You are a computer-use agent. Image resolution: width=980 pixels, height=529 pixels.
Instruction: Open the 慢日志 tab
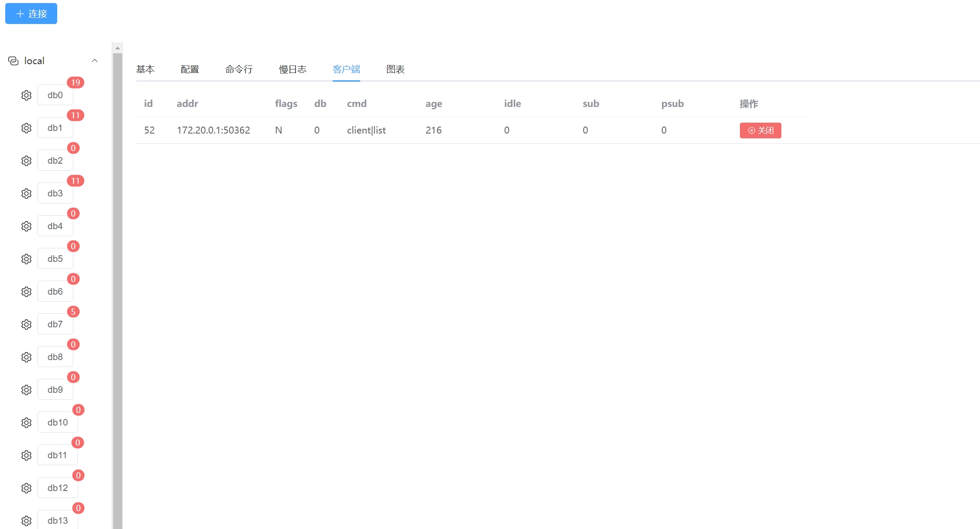[292, 69]
